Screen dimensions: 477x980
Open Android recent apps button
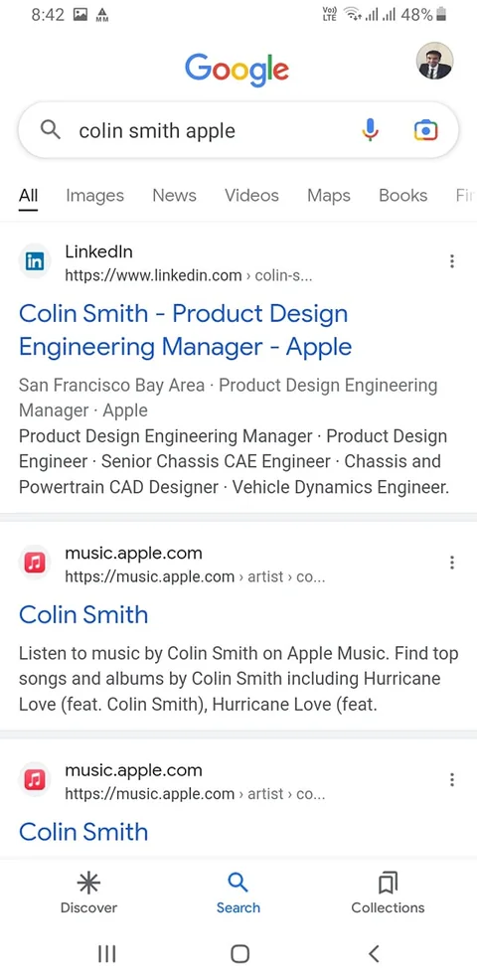[107, 953]
